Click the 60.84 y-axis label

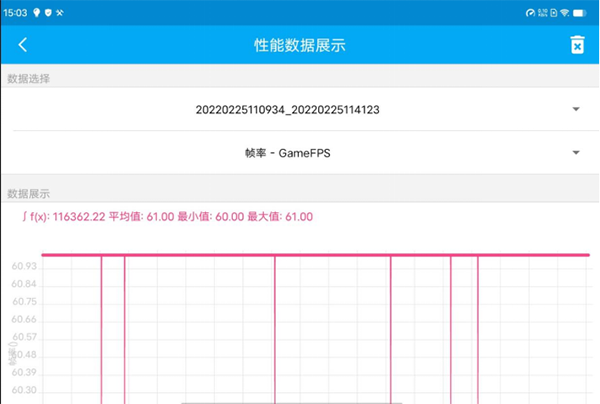tap(24, 284)
